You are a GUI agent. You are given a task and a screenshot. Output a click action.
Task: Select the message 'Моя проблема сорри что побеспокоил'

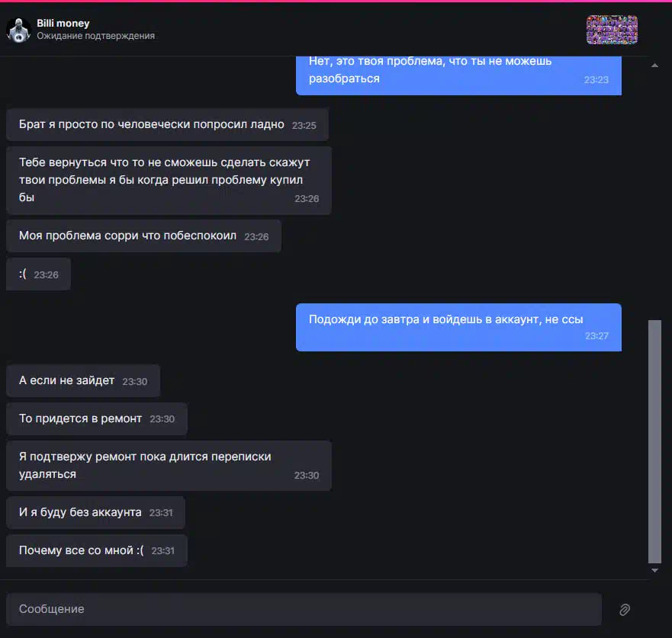[x=143, y=236]
